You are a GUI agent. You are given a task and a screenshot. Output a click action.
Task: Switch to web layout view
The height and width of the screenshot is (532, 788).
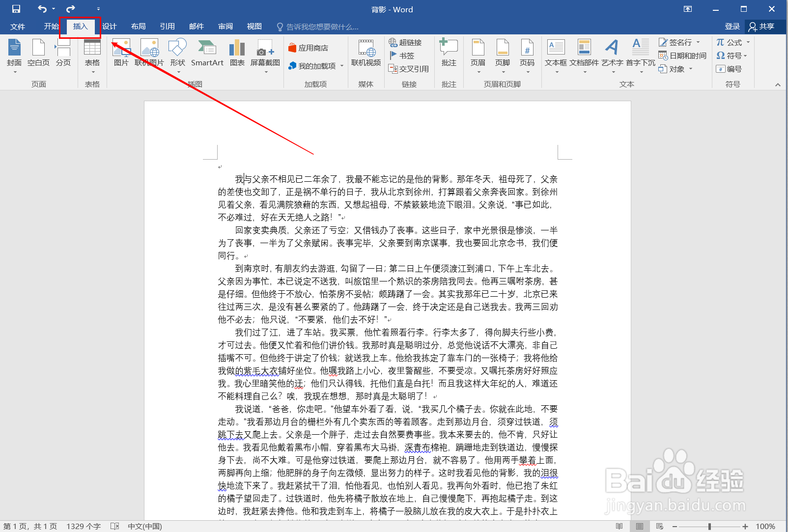[x=659, y=526]
